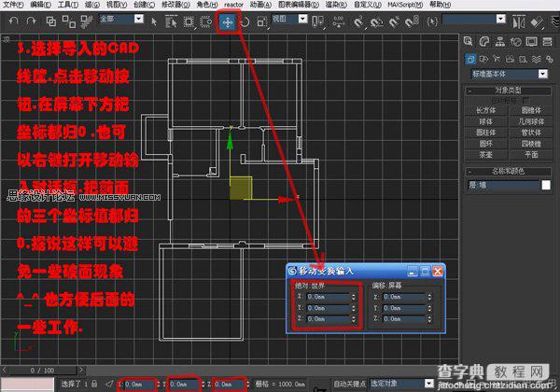
Task: Click the 茶壶 teapot button
Action: click(x=486, y=155)
